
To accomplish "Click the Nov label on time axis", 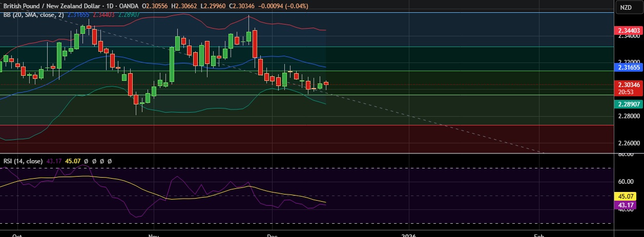I will point(153,235).
